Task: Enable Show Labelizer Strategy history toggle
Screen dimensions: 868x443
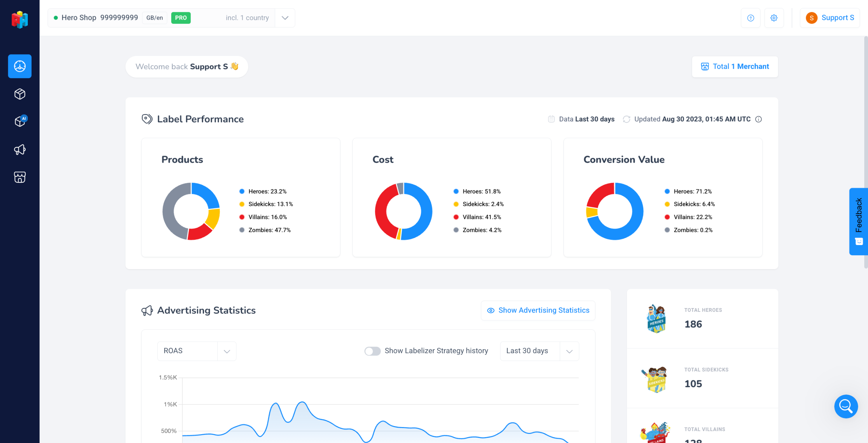Action: tap(372, 351)
